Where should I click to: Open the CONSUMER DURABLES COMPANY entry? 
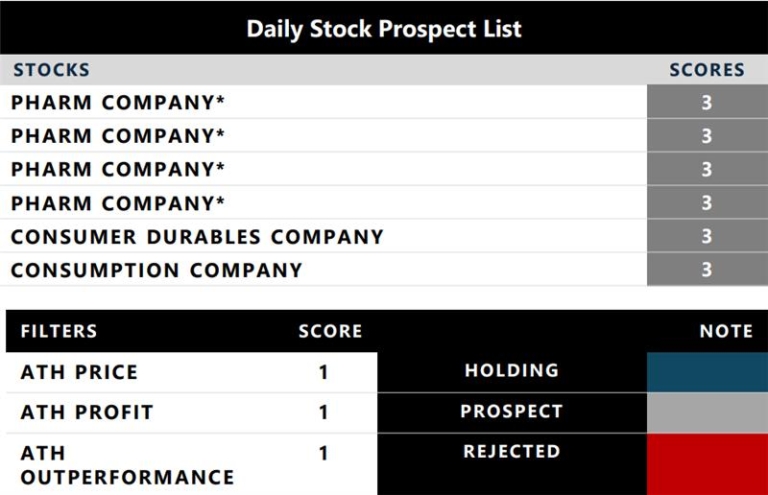click(x=197, y=237)
